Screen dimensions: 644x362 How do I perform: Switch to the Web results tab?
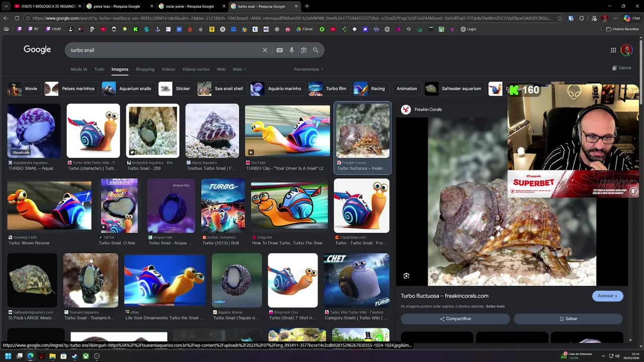[221, 69]
